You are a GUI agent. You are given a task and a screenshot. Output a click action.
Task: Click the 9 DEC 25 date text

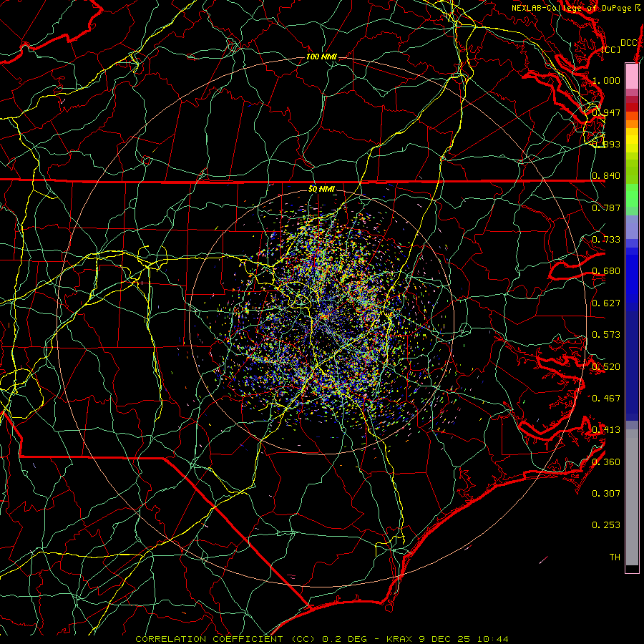[x=444, y=639]
